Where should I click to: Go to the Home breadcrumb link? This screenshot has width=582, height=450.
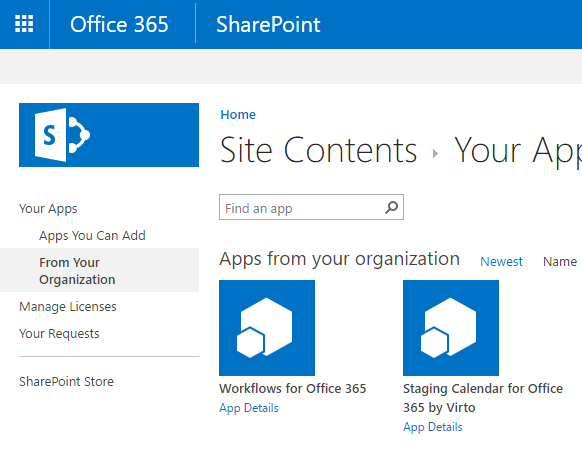pyautogui.click(x=238, y=115)
